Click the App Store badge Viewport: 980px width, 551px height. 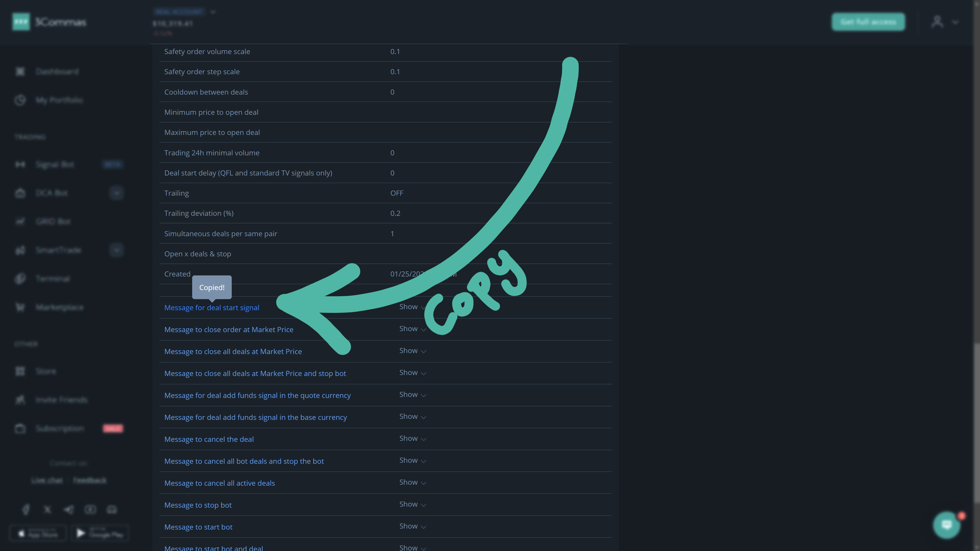tap(38, 533)
